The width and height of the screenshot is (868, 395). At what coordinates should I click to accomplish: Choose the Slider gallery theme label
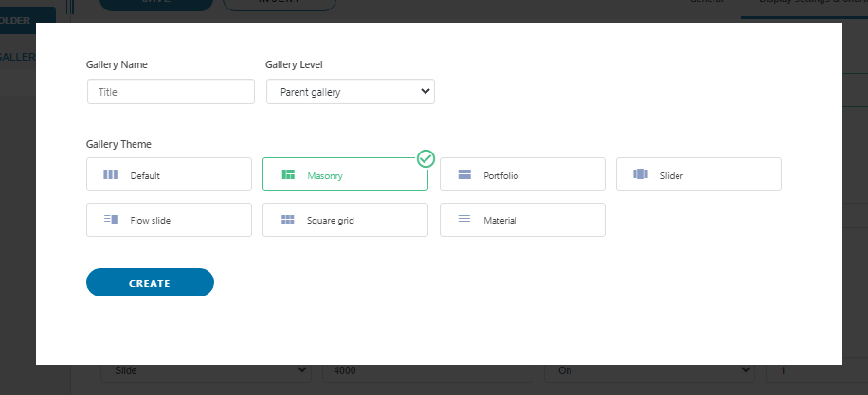click(672, 176)
